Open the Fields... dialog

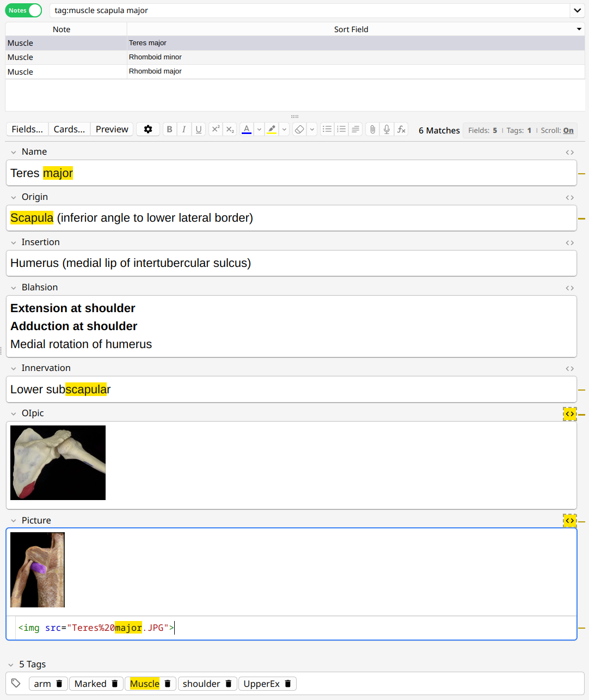(27, 129)
